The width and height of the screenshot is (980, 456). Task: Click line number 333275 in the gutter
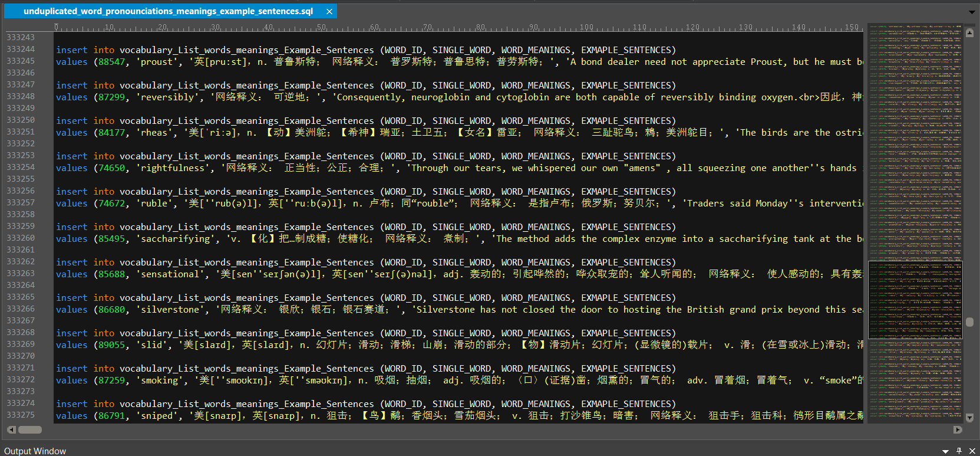[21, 415]
